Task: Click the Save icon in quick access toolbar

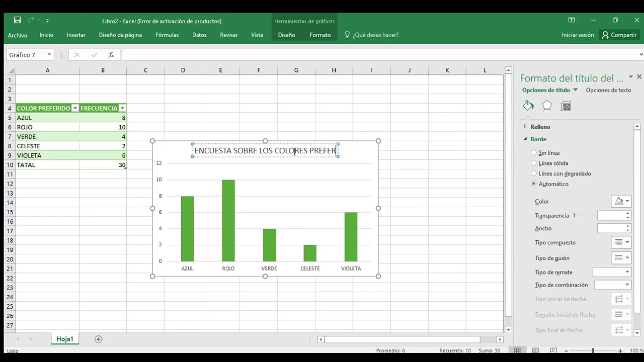Action: click(x=17, y=20)
